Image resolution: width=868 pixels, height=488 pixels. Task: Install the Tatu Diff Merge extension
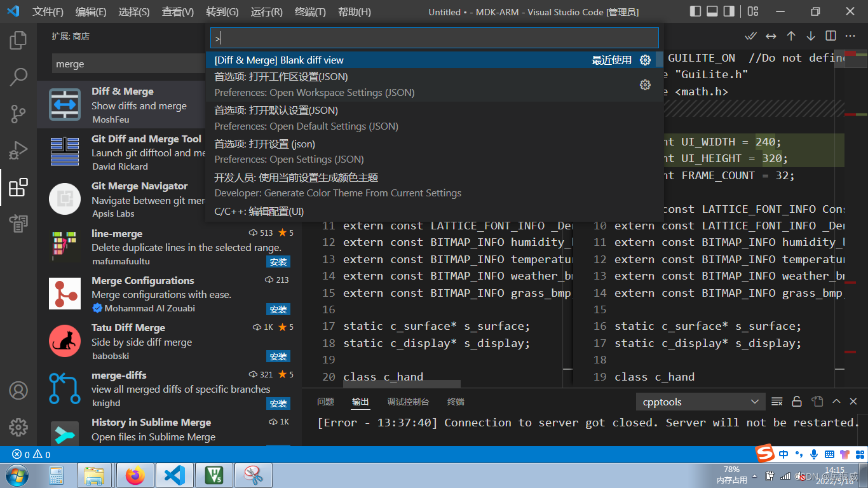click(278, 356)
